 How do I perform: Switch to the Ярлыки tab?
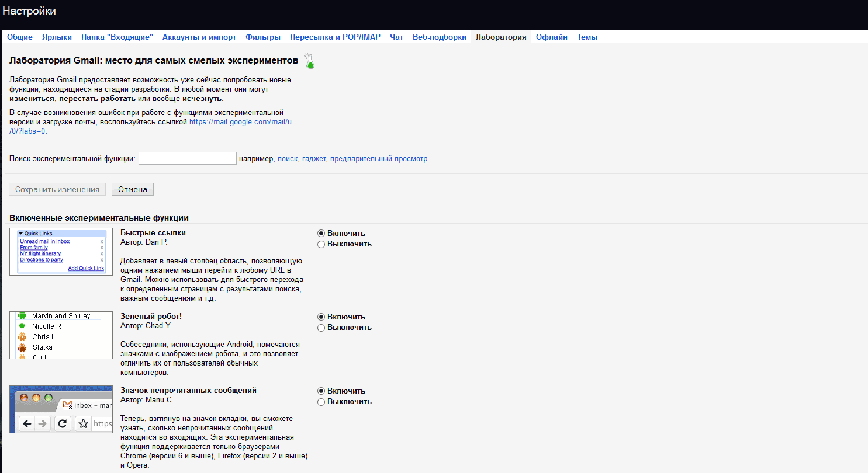[x=57, y=37]
